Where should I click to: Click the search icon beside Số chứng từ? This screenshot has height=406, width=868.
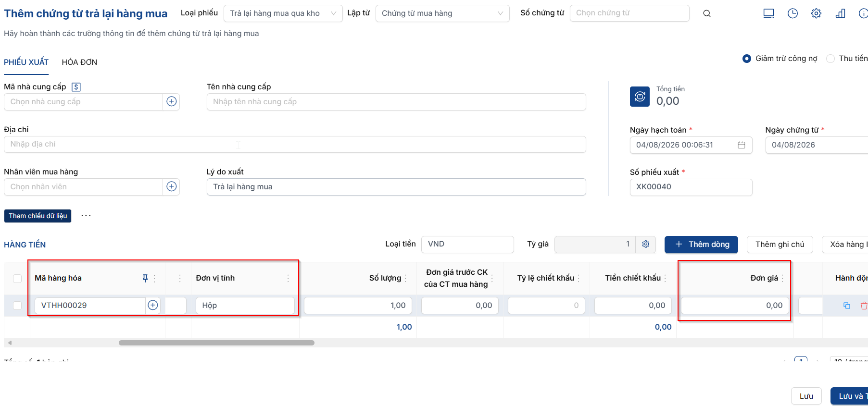pyautogui.click(x=706, y=13)
